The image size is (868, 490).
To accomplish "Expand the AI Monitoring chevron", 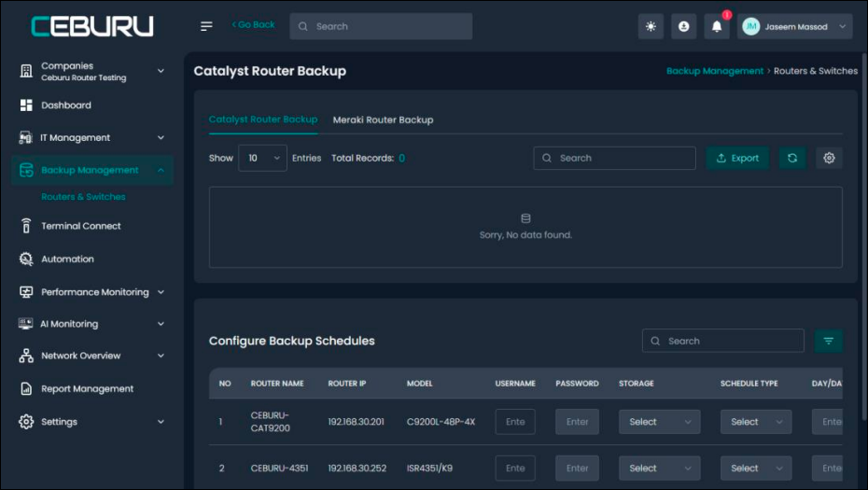I will 161,324.
